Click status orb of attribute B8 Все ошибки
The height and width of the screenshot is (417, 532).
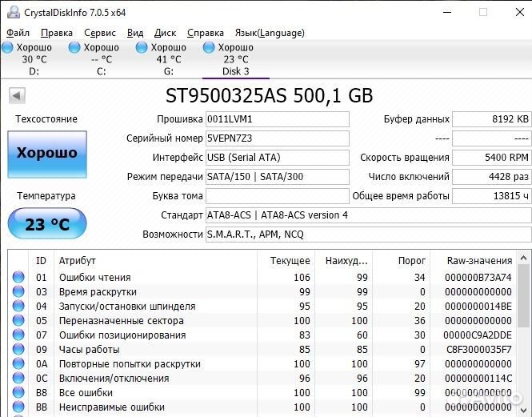18,392
